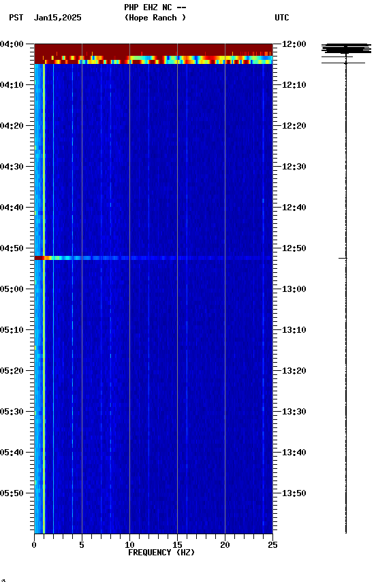Click the 'PST' timezone label
This screenshot has width=376, height=588.
(16, 18)
